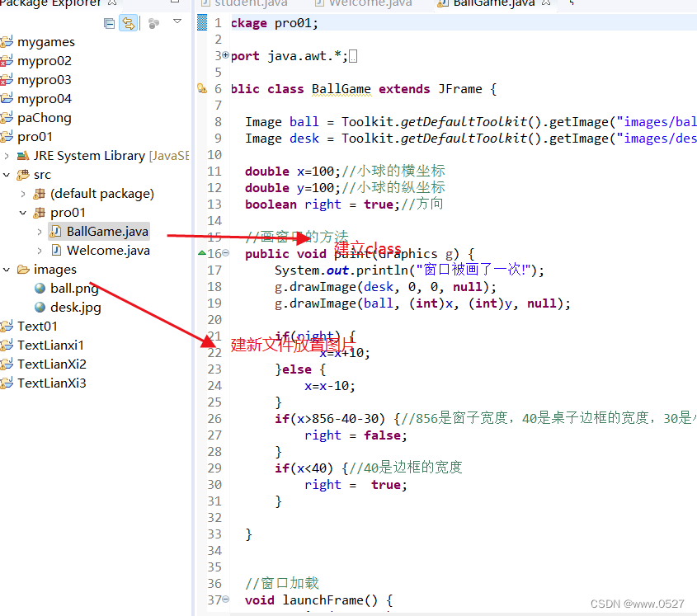697x616 pixels.
Task: Select the TextLianXi2 project
Action: coord(52,364)
